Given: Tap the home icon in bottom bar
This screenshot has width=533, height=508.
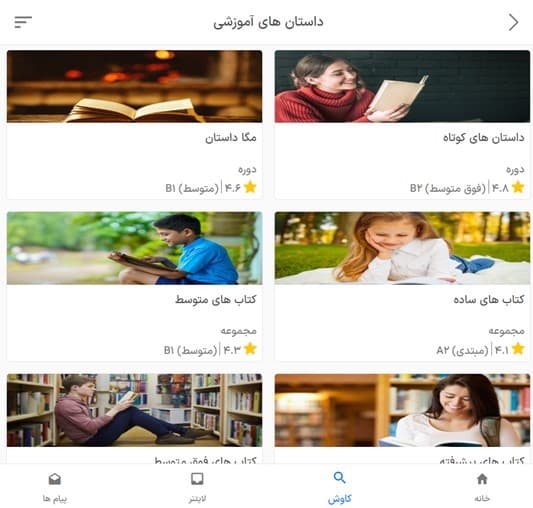Looking at the screenshot, I should (482, 479).
